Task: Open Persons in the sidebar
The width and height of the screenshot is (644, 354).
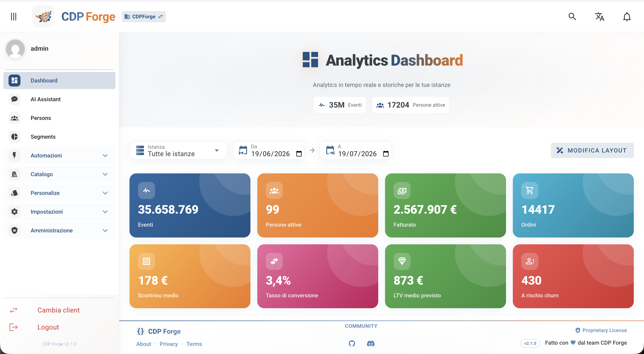Action: (x=59, y=118)
